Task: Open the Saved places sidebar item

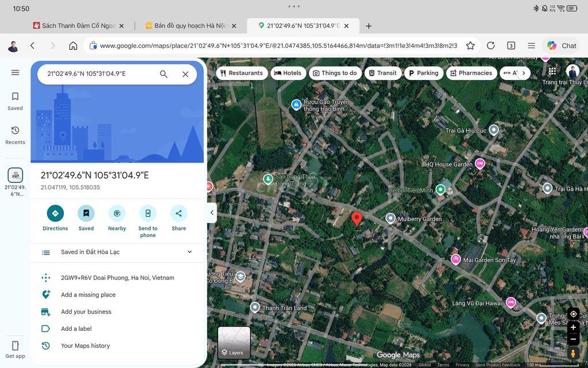Action: [x=15, y=101]
